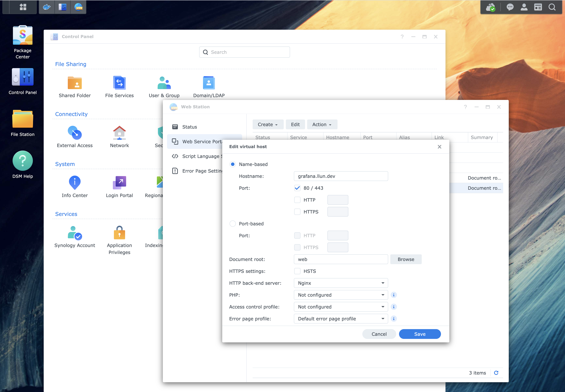Click the blue Save button
The width and height of the screenshot is (565, 392).
tap(420, 334)
